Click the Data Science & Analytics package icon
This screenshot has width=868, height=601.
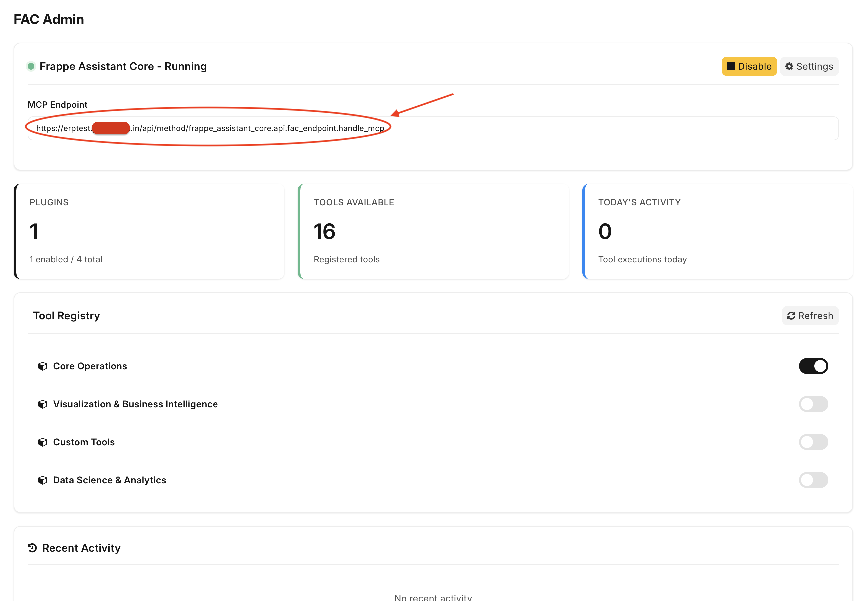43,480
